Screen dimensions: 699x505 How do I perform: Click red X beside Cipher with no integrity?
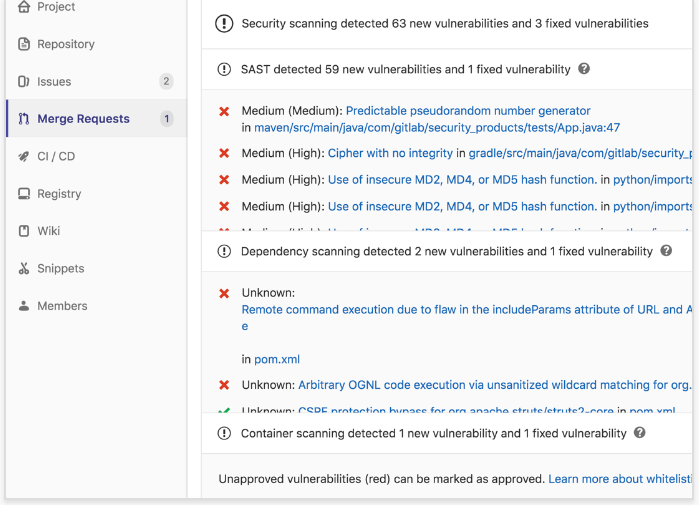pyautogui.click(x=224, y=153)
